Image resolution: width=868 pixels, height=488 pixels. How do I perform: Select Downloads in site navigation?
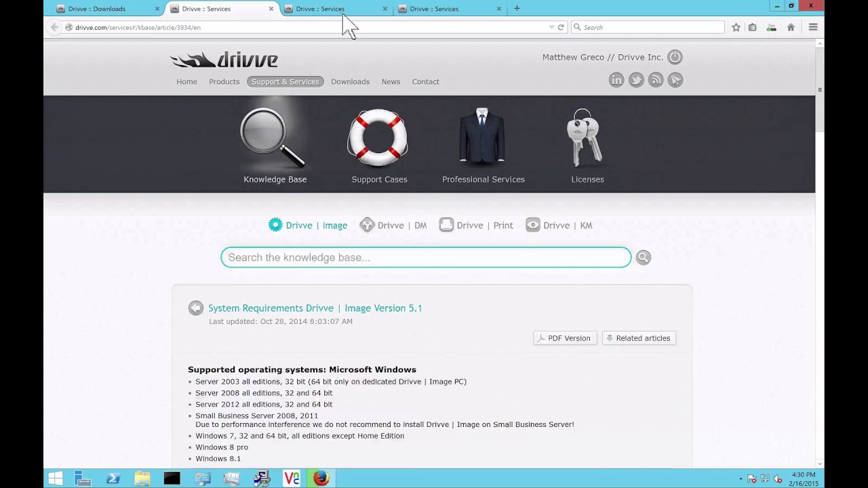coord(350,82)
